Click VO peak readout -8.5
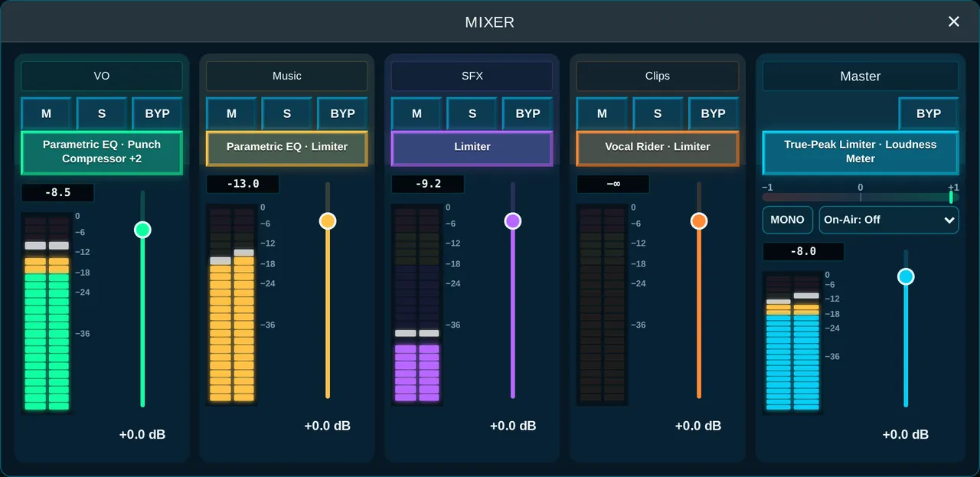Screen dimensions: 980x477 pos(57,193)
